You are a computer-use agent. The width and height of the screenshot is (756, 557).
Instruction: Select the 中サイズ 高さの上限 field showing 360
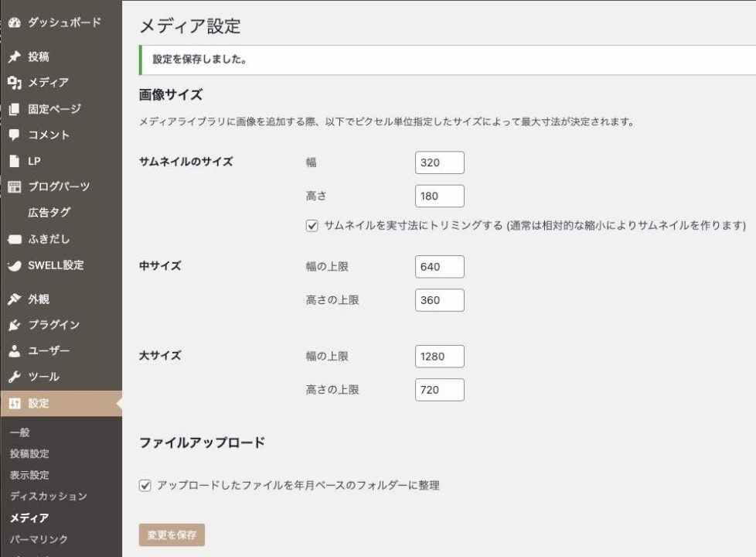[440, 300]
